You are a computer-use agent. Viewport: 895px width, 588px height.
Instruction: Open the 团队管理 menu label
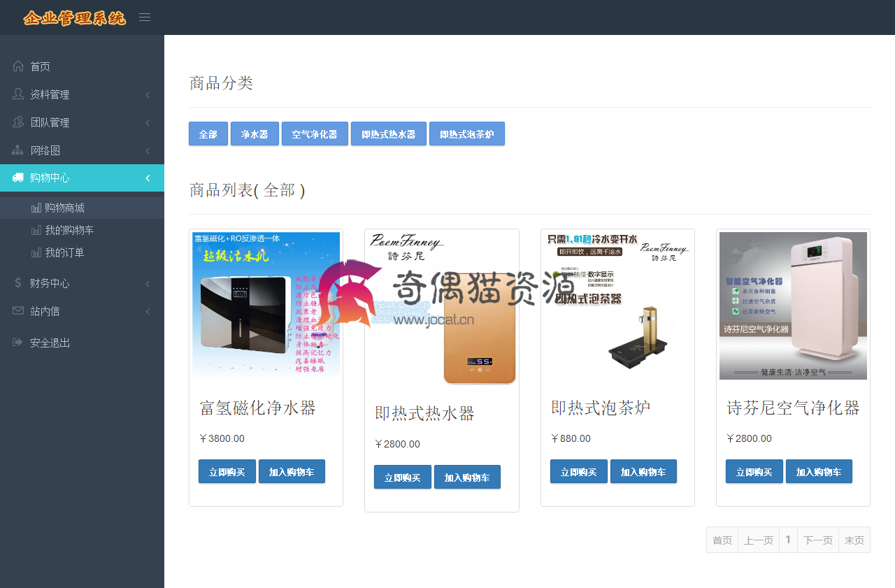pyautogui.click(x=50, y=122)
